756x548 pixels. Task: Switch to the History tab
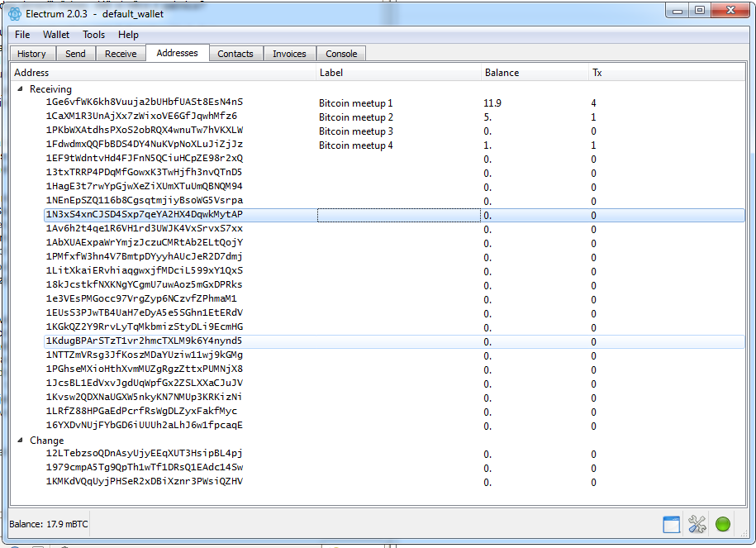click(x=32, y=54)
